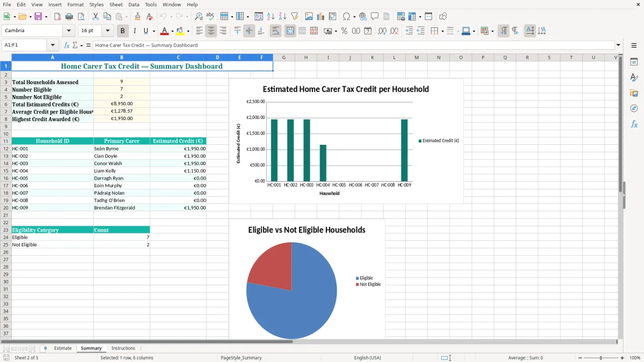Expand the Font Name dropdown
Screen dimensions: 644x362
(69, 31)
